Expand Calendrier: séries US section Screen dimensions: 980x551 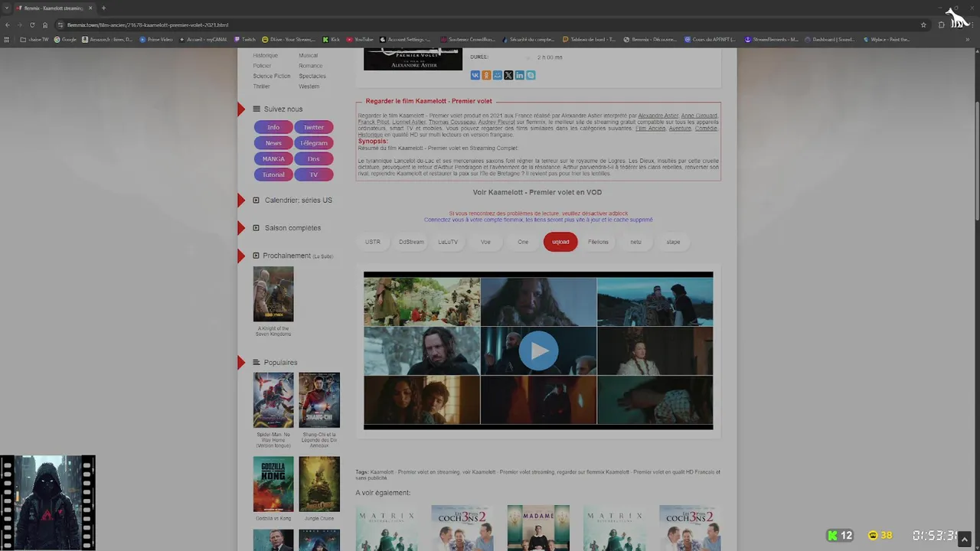(x=292, y=201)
